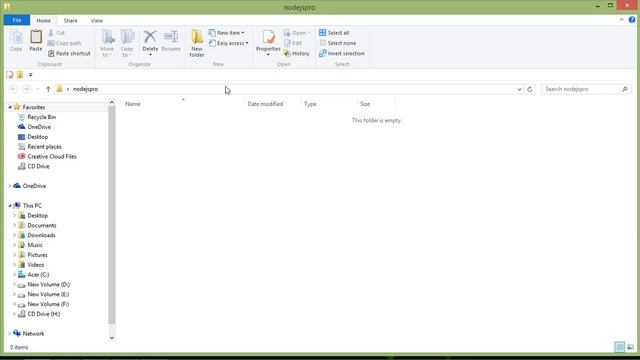
Task: Select Pictures under This PC
Action: point(38,255)
